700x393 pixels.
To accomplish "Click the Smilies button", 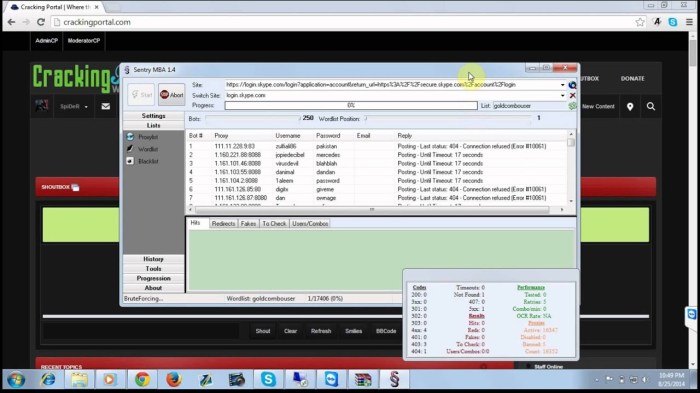I will point(354,331).
